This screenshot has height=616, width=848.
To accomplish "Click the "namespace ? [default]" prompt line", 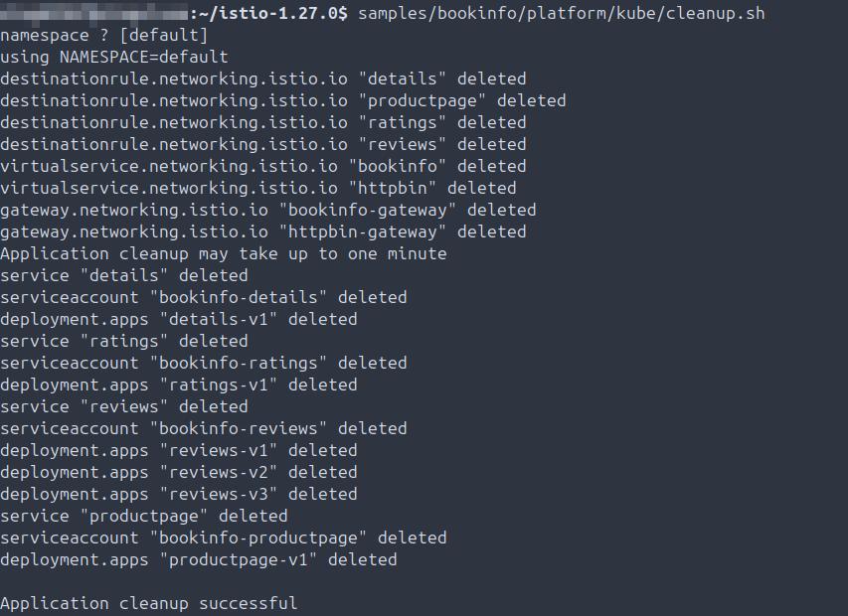I will [104, 35].
